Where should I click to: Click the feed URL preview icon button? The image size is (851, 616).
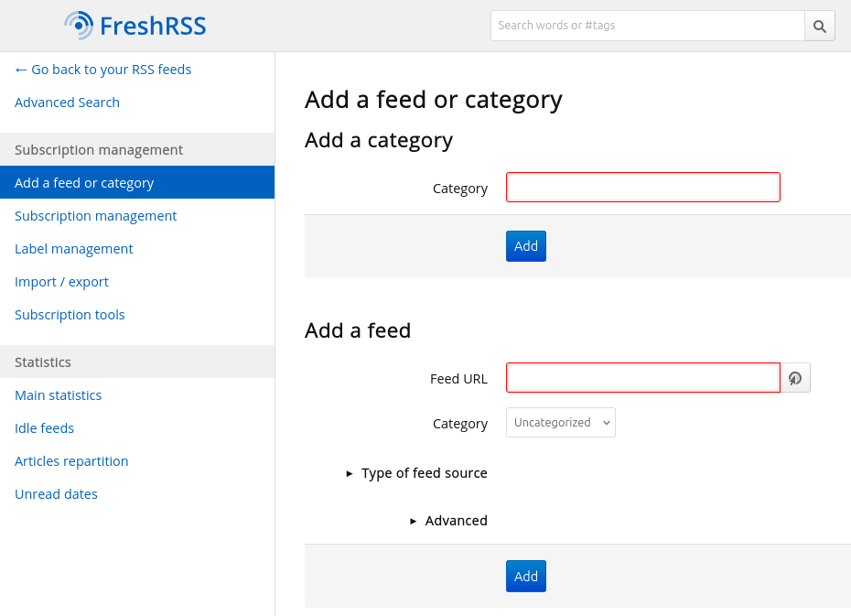(795, 378)
